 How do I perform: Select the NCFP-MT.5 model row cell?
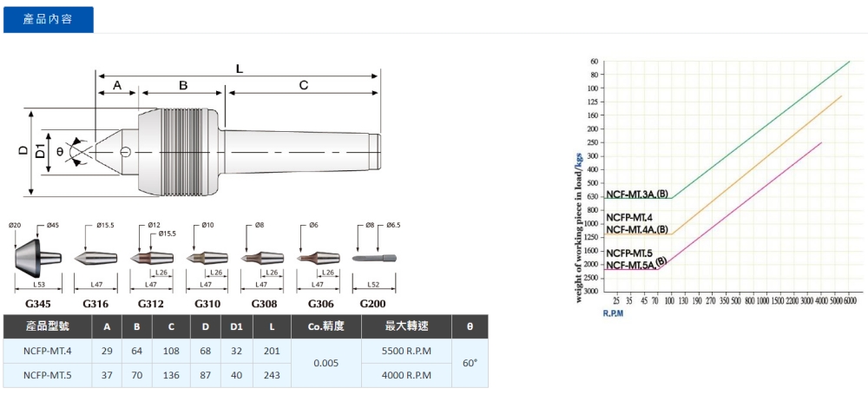47,375
